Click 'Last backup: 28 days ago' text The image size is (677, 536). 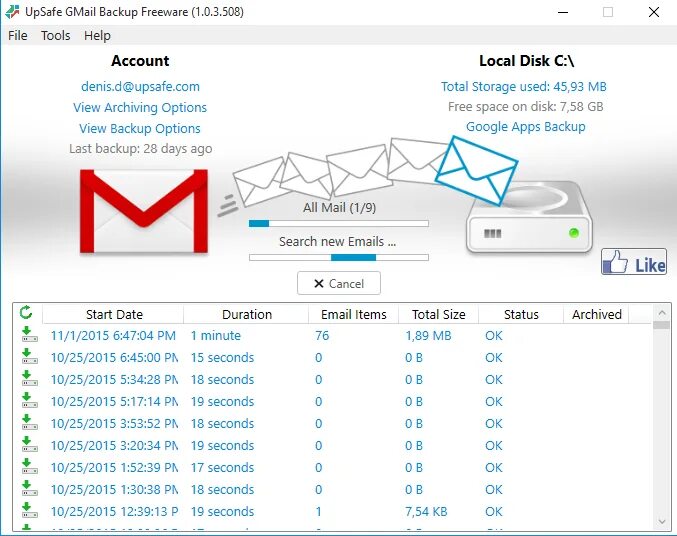(x=141, y=149)
